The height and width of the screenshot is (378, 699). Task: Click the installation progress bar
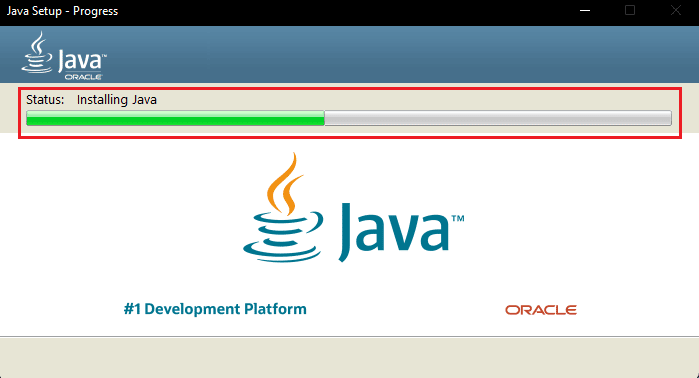point(349,118)
